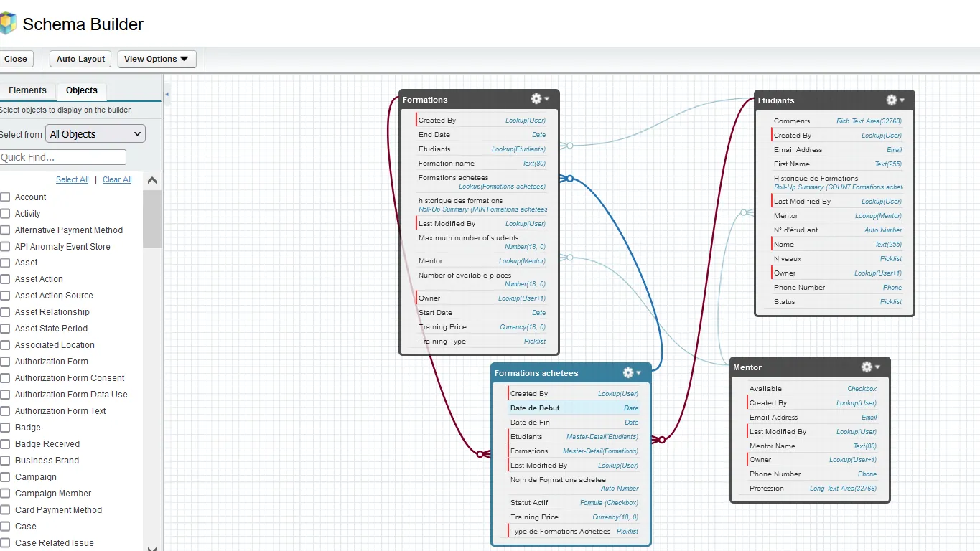Open the dropdown arrow beside Etudiants gear

click(x=903, y=100)
